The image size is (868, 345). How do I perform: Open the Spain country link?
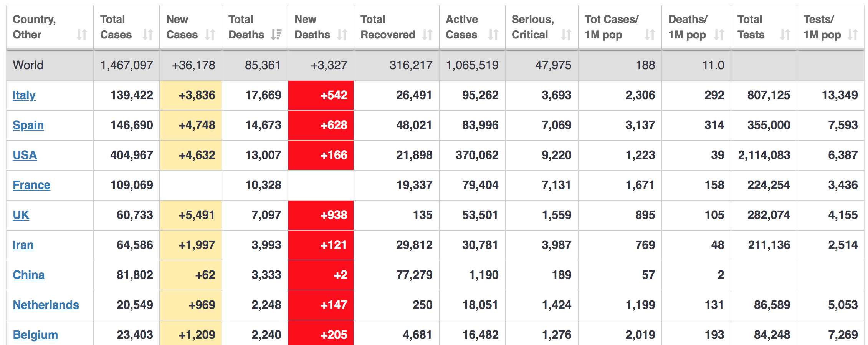[x=28, y=125]
